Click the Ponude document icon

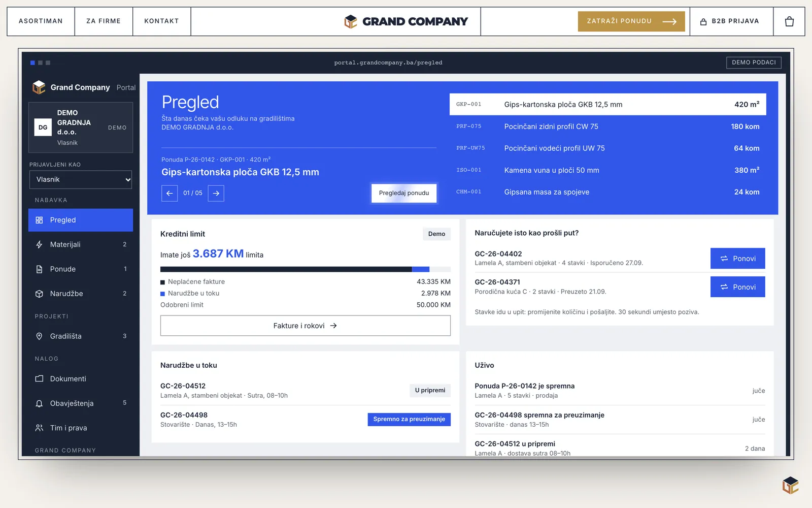(39, 269)
